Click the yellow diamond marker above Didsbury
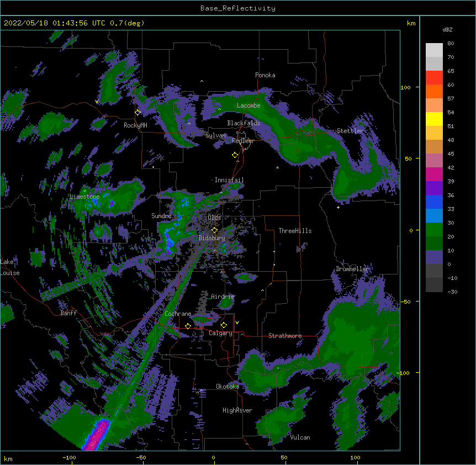 [x=215, y=230]
